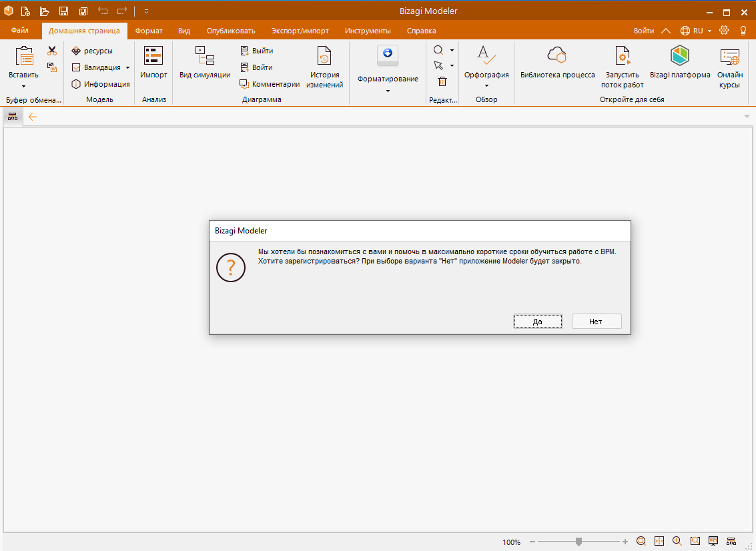Viewport: 756px width, 551px height.
Task: Switch to the Домашняя страница tab
Action: [84, 31]
